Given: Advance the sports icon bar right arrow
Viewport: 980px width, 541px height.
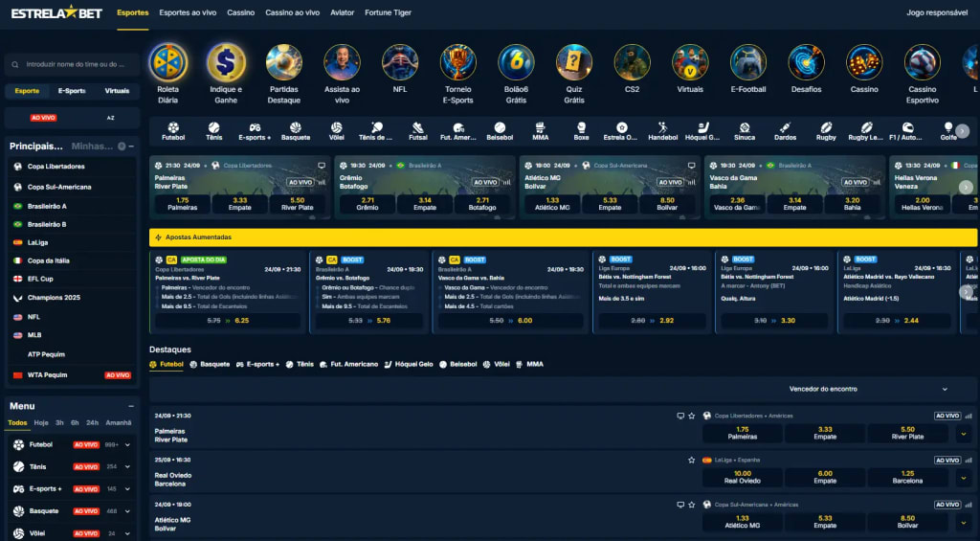Looking at the screenshot, I should pyautogui.click(x=963, y=131).
